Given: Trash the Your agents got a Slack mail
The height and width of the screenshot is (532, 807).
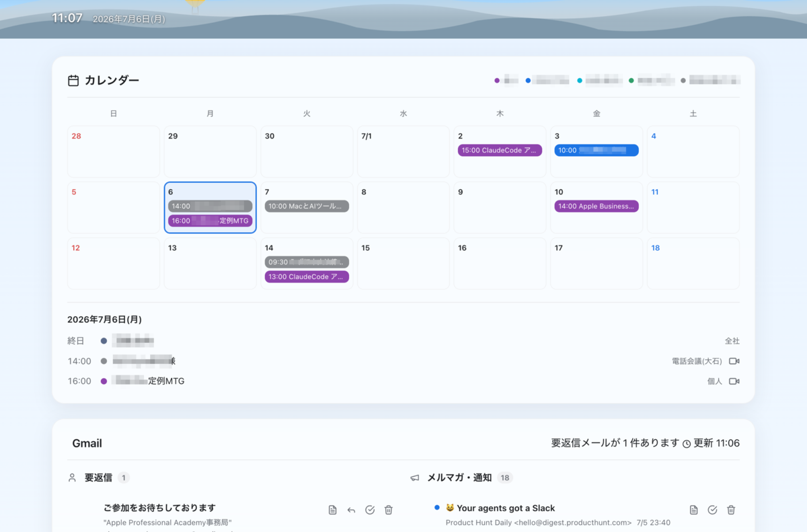Looking at the screenshot, I should (x=731, y=510).
